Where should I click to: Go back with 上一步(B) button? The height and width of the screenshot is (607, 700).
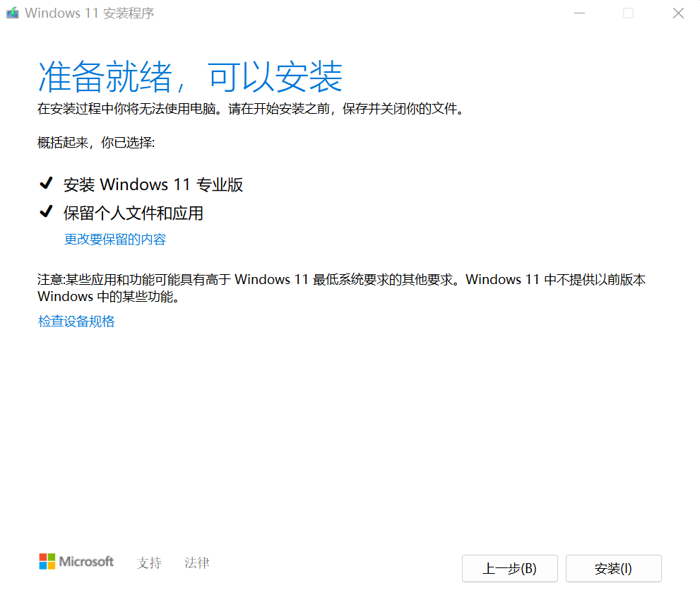pos(510,568)
